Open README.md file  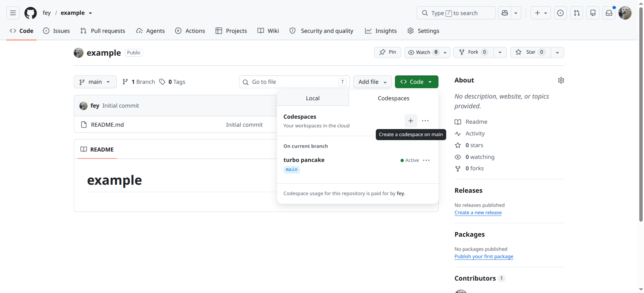107,125
